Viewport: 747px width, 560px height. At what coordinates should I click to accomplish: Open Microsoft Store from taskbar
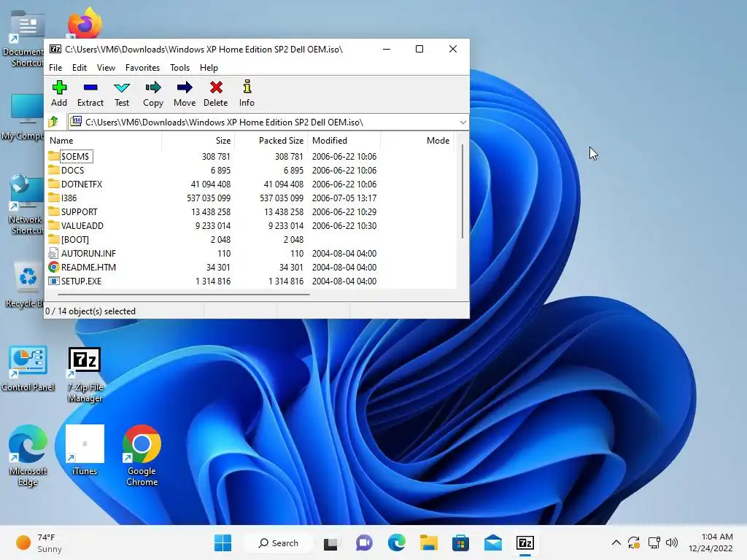pyautogui.click(x=461, y=542)
